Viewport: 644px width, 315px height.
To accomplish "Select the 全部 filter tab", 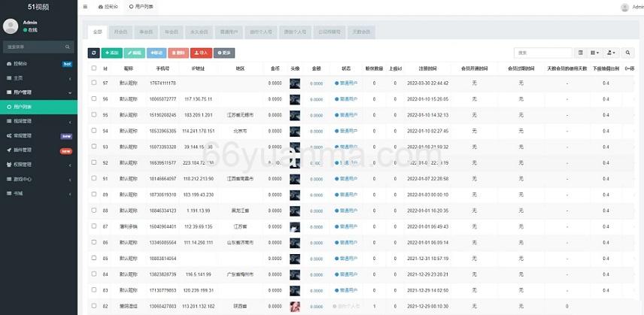I will pyautogui.click(x=97, y=32).
